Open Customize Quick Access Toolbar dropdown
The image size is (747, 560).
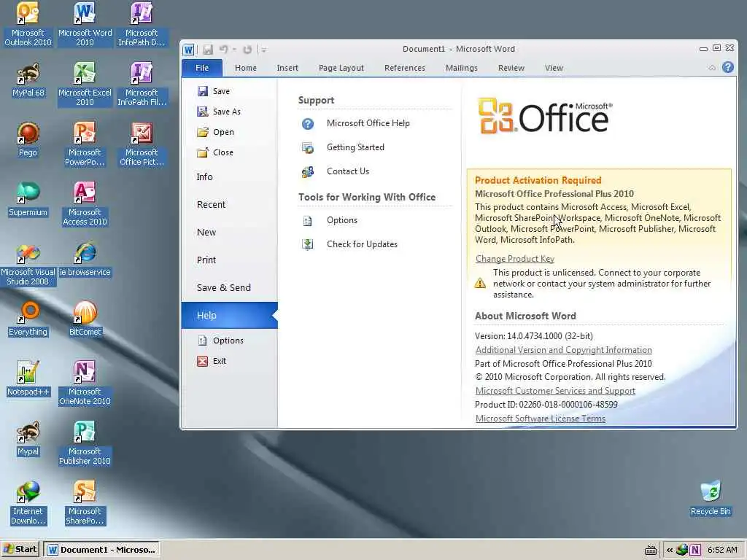(263, 49)
